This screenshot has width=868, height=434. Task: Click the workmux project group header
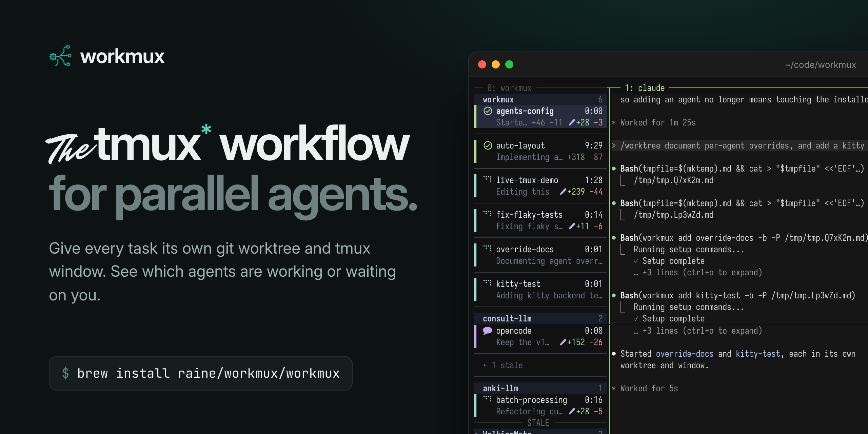(540, 99)
